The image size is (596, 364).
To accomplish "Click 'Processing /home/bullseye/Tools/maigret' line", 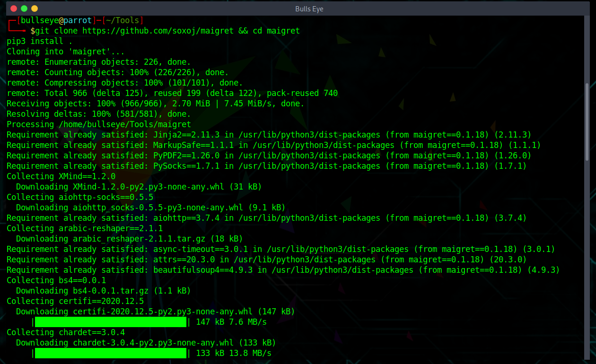I will 99,125.
